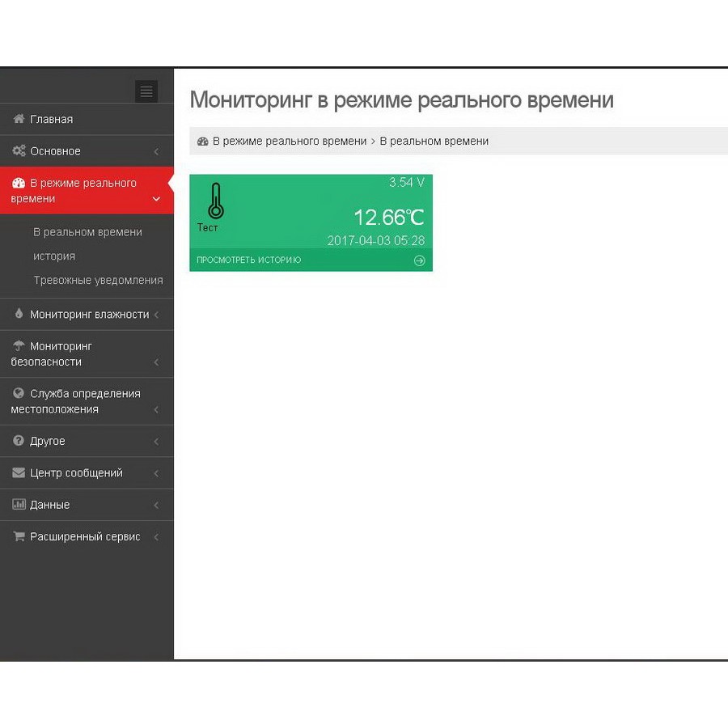The height and width of the screenshot is (728, 728).
Task: Click the gears icon beside Основное
Action: click(x=19, y=151)
